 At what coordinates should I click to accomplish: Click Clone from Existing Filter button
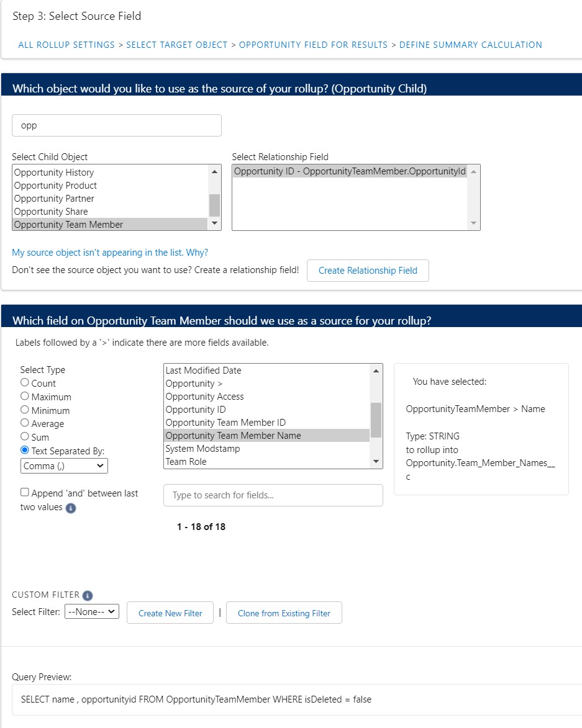point(284,613)
